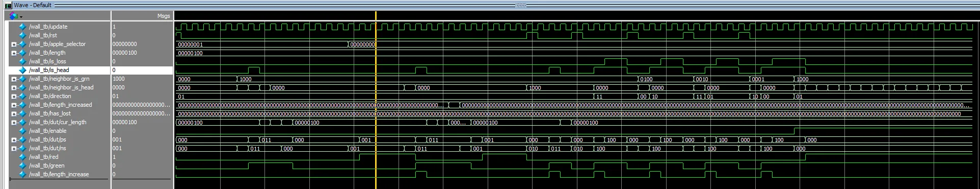
Task: Click value 1000 in the neighbor_is_grn row
Action: tap(118, 79)
